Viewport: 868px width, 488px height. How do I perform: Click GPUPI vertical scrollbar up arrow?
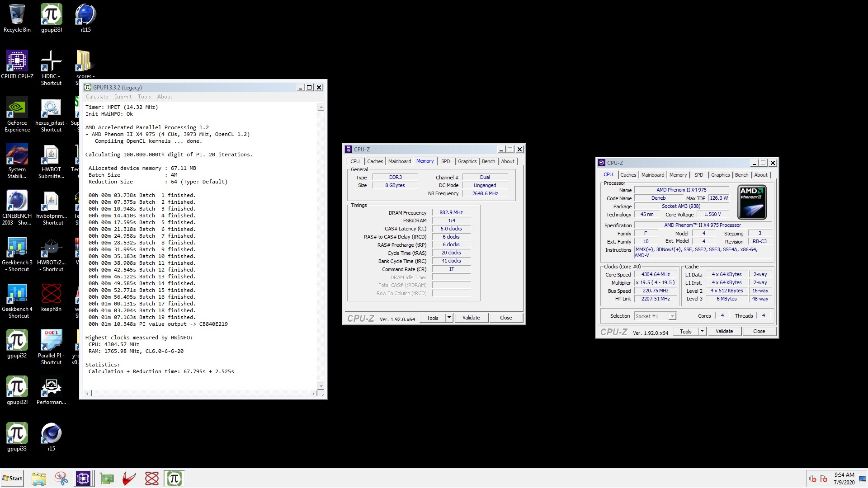click(x=321, y=108)
